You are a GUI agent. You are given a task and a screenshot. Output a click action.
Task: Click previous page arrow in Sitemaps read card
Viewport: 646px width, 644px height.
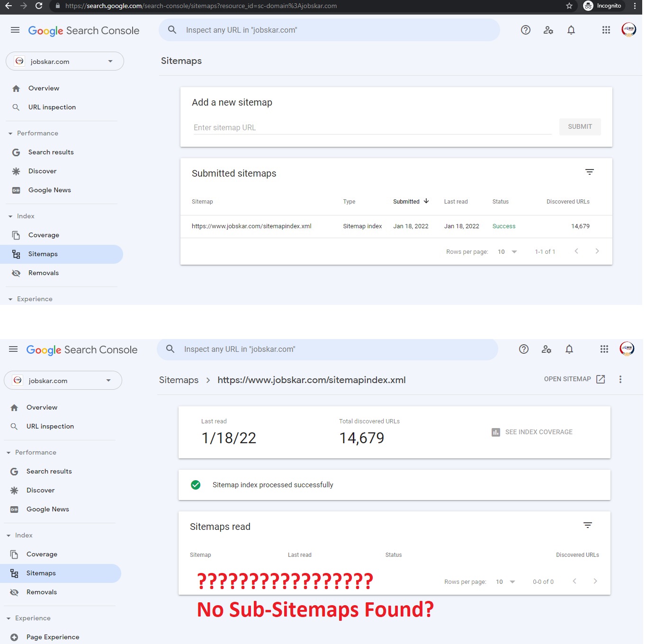tap(574, 581)
